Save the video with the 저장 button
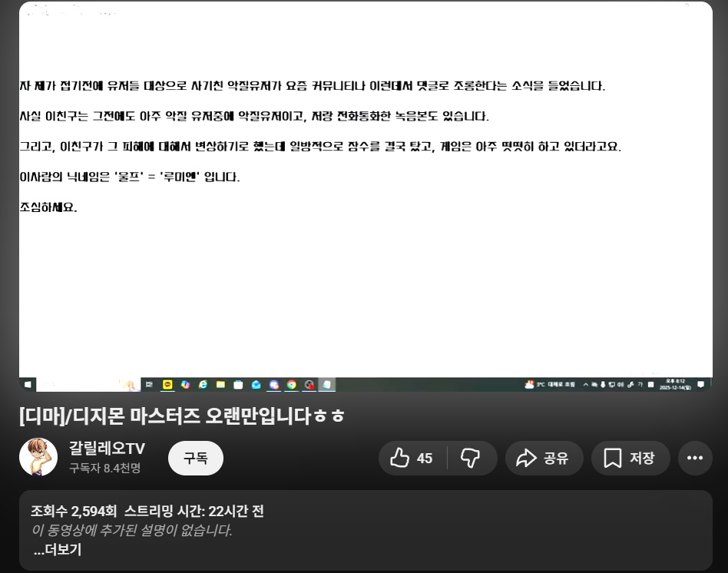This screenshot has height=573, width=728. point(630,459)
